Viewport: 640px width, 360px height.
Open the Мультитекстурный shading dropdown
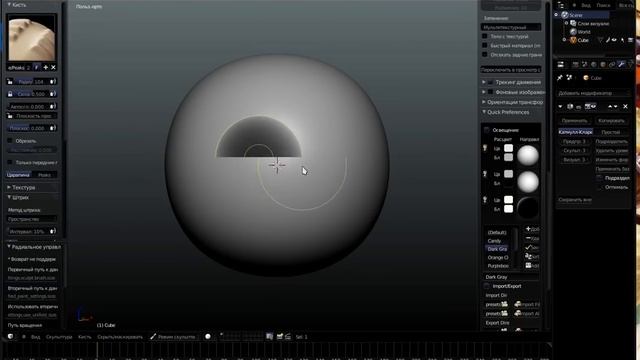[511, 27]
